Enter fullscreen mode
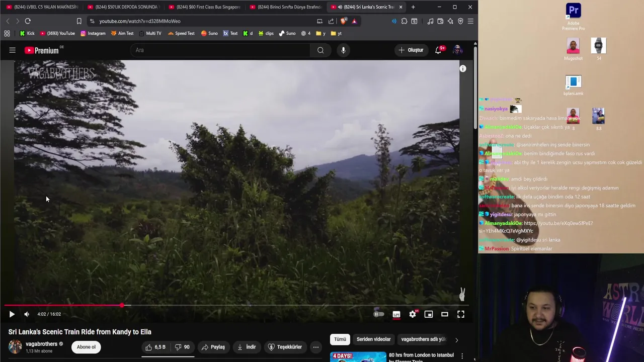Image resolution: width=644 pixels, height=362 pixels. [x=461, y=314]
